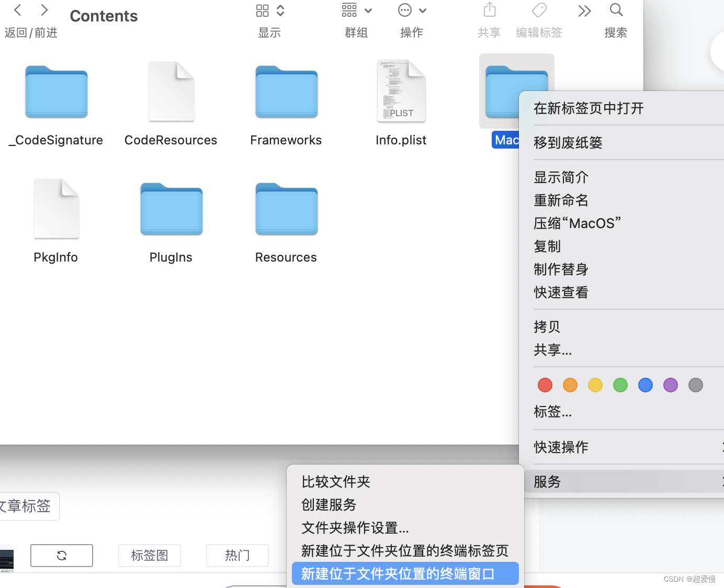Click the 热门 button

click(x=237, y=555)
